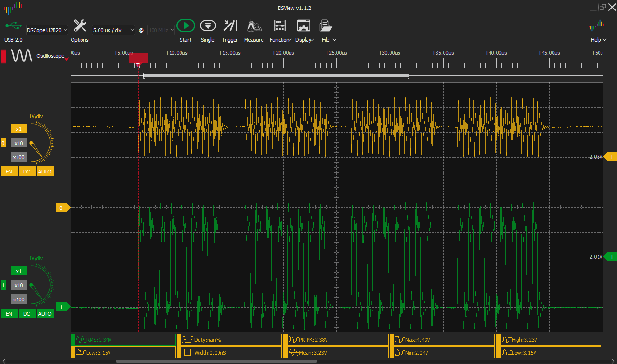The height and width of the screenshot is (364, 617).
Task: Select x10 probe for green channel 1
Action: (x=19, y=285)
